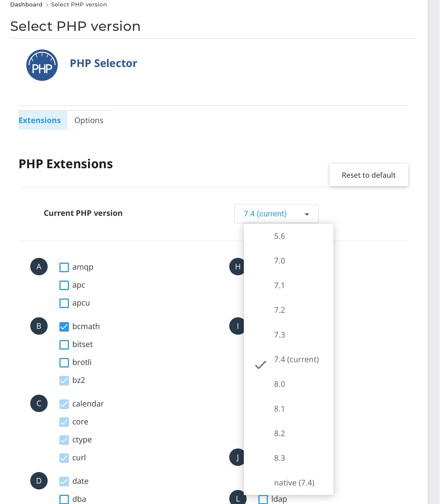
Task: Click the breadcrumb chevron separator
Action: [47, 5]
